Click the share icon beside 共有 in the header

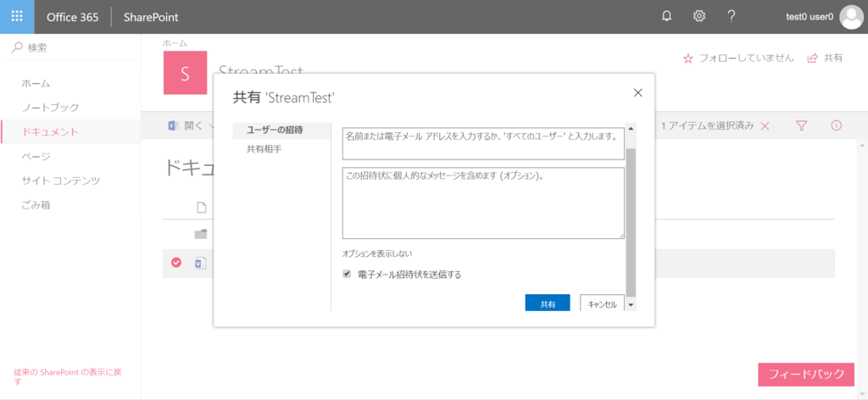[813, 58]
